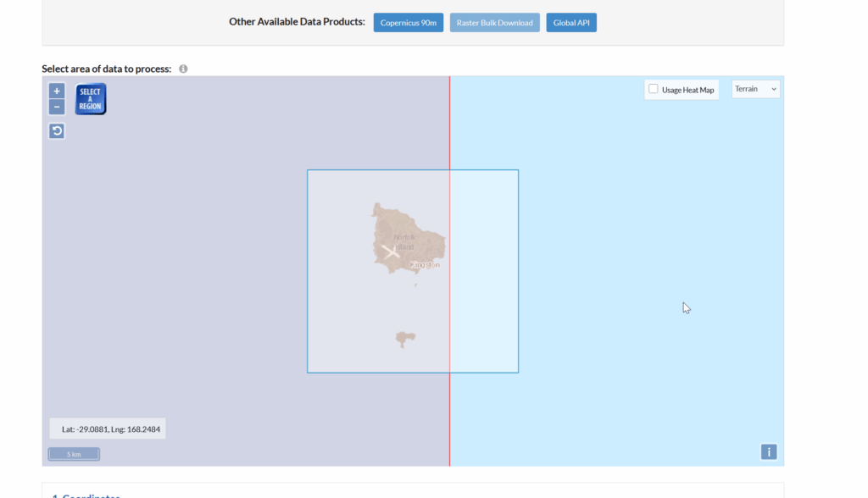Open the Terrain basemap dropdown
This screenshot has height=498, width=868.
pos(755,89)
